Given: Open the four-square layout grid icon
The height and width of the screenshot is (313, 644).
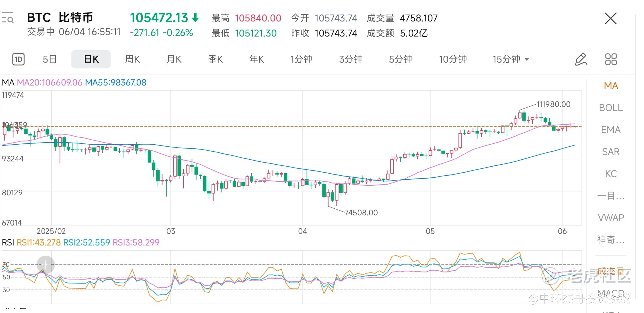Looking at the screenshot, I should [x=611, y=59].
